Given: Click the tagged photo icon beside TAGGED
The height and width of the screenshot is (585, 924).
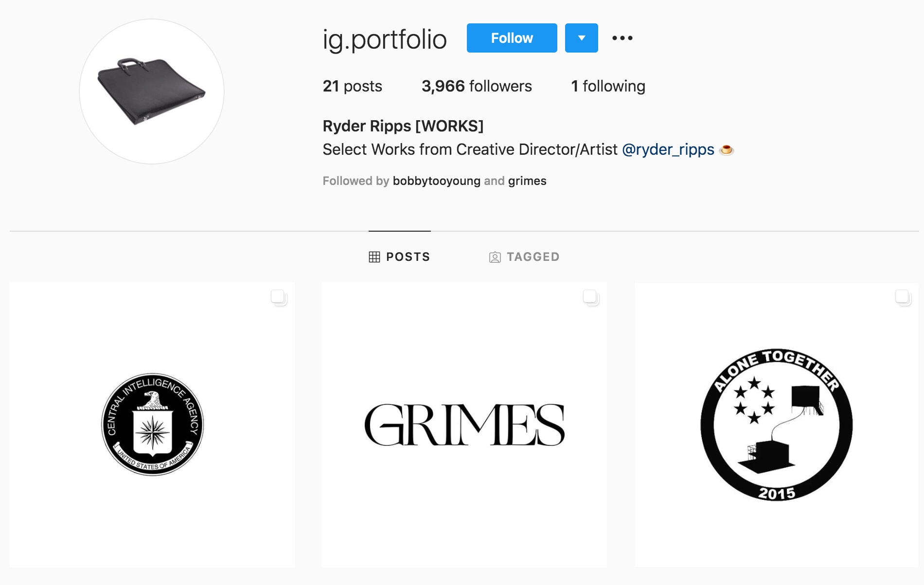Looking at the screenshot, I should point(495,257).
